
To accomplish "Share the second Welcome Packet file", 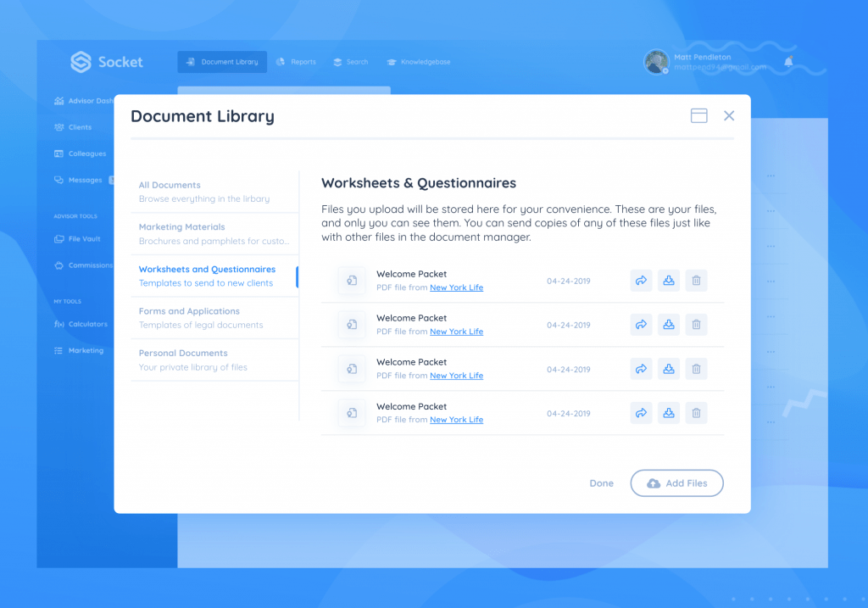I will pos(641,325).
